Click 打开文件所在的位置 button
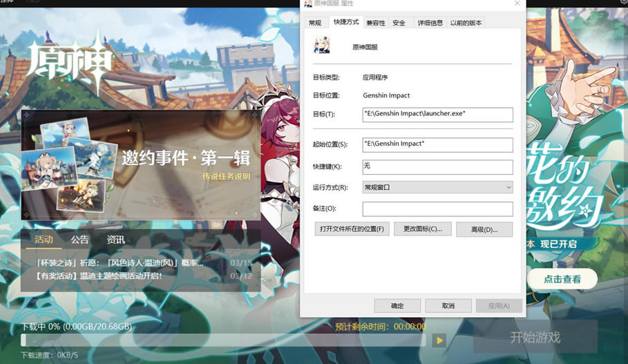The width and height of the screenshot is (628, 364). (x=352, y=229)
